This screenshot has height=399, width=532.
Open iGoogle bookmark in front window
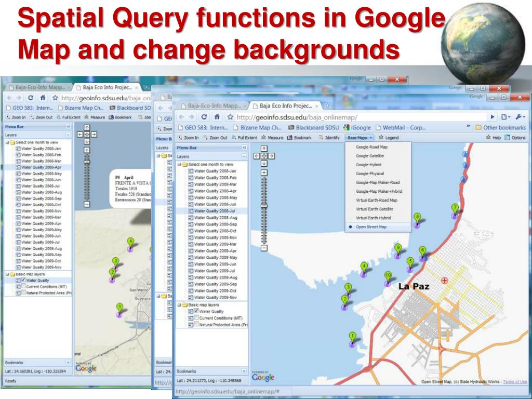[357, 128]
